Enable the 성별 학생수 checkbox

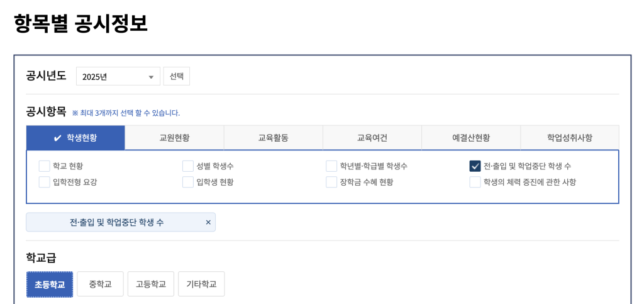pos(188,166)
